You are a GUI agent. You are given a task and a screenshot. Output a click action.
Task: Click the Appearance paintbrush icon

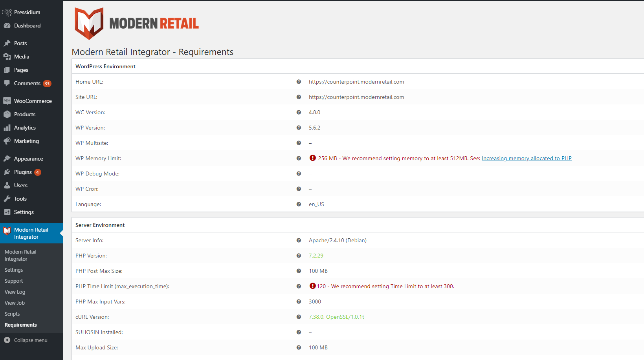click(7, 159)
